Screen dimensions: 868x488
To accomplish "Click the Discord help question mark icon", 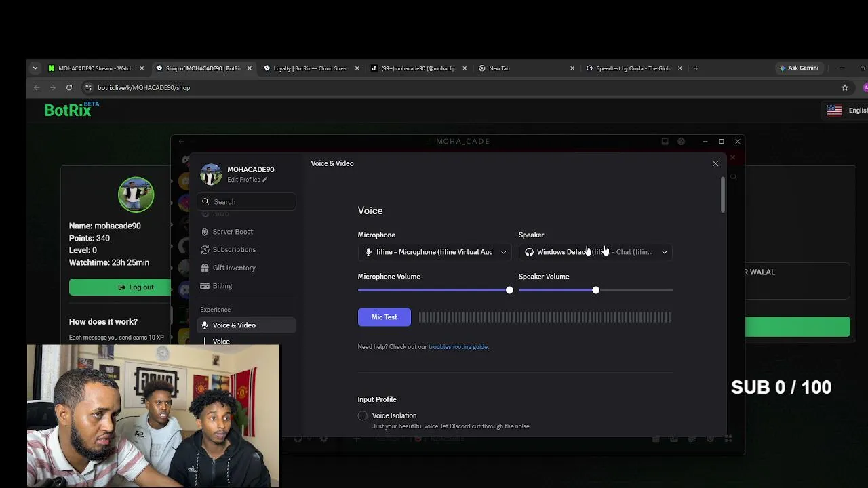I will point(681,142).
